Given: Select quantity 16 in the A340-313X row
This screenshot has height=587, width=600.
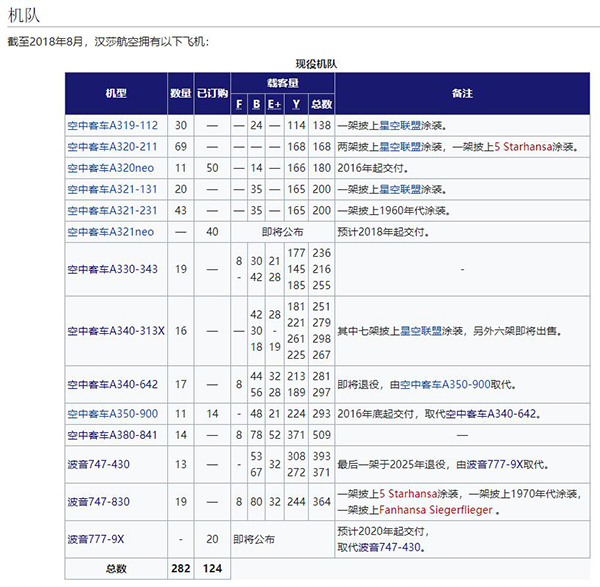Looking at the screenshot, I should pos(181,331).
